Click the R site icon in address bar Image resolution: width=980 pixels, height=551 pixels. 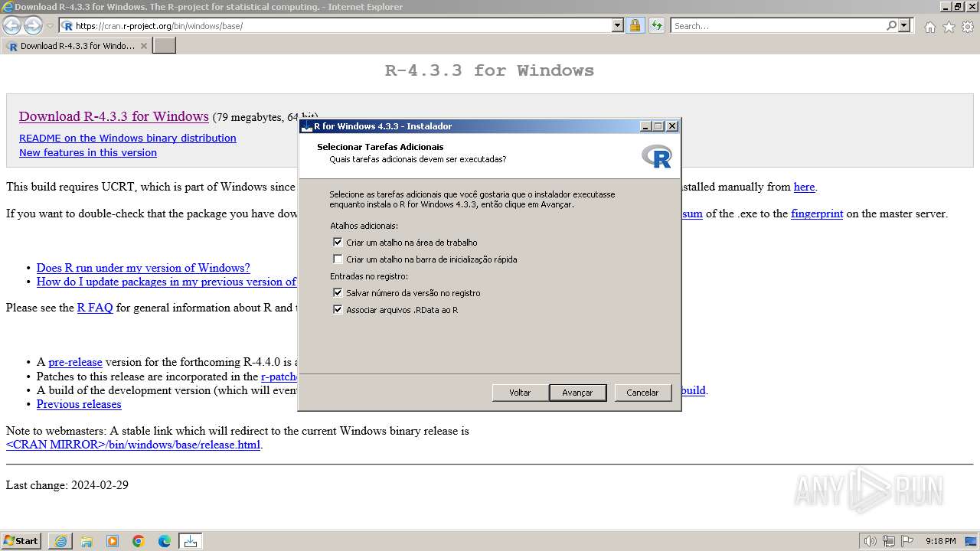tap(67, 26)
